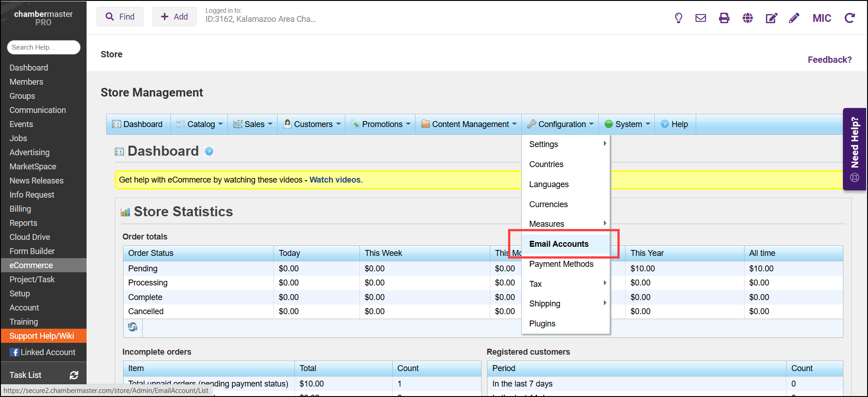Open the Watch videos link

click(335, 180)
